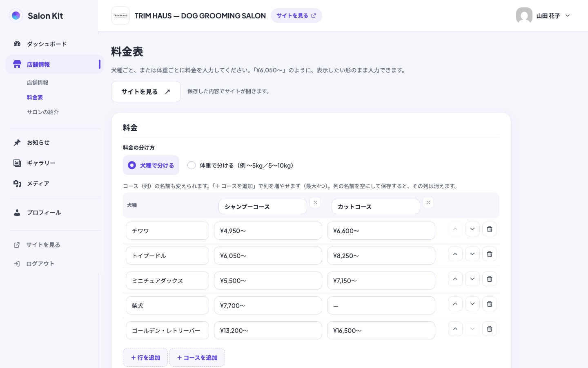588x368 pixels.
Task: Move the ミニチュアダックス row up
Action: point(455,279)
